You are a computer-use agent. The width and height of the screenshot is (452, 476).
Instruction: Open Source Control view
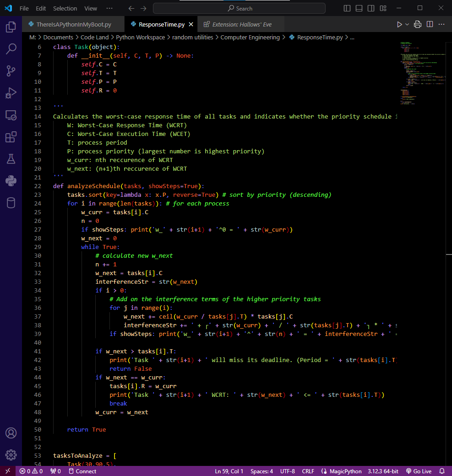pos(11,71)
